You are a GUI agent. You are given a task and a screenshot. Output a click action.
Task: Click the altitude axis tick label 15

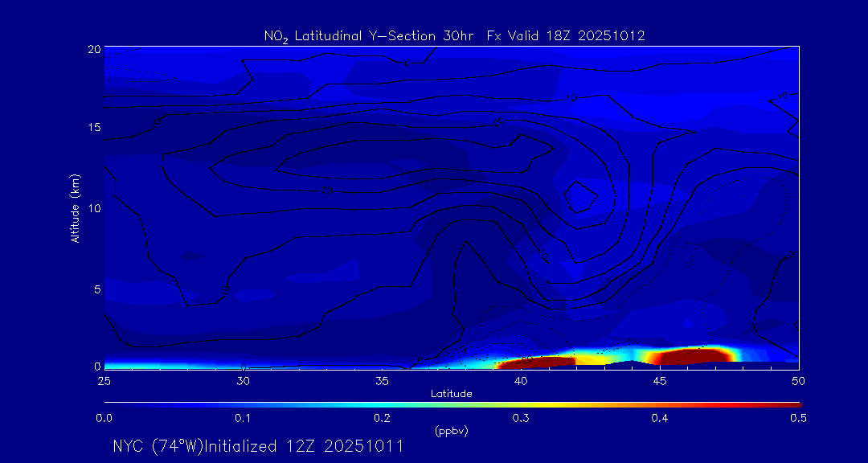tap(93, 127)
